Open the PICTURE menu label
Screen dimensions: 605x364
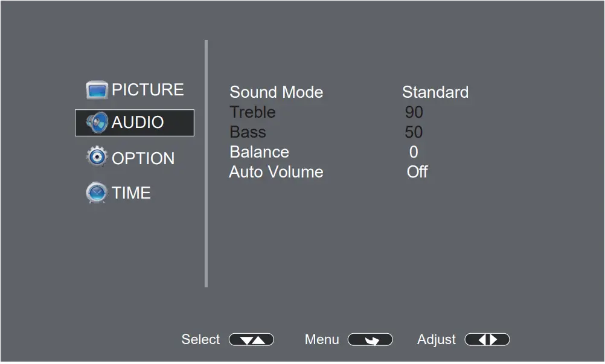[147, 90]
